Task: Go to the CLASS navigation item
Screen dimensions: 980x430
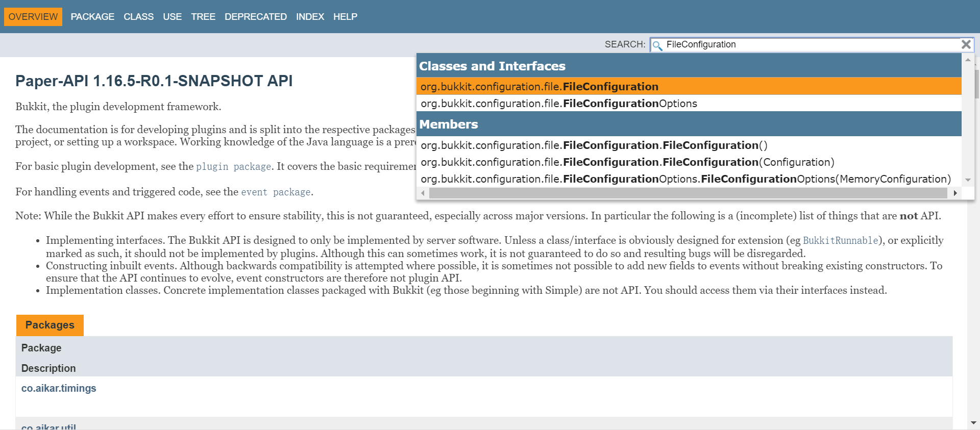Action: [138, 17]
